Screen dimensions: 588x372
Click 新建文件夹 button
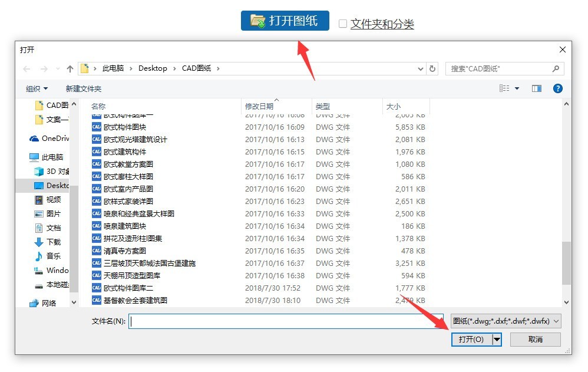tap(84, 88)
